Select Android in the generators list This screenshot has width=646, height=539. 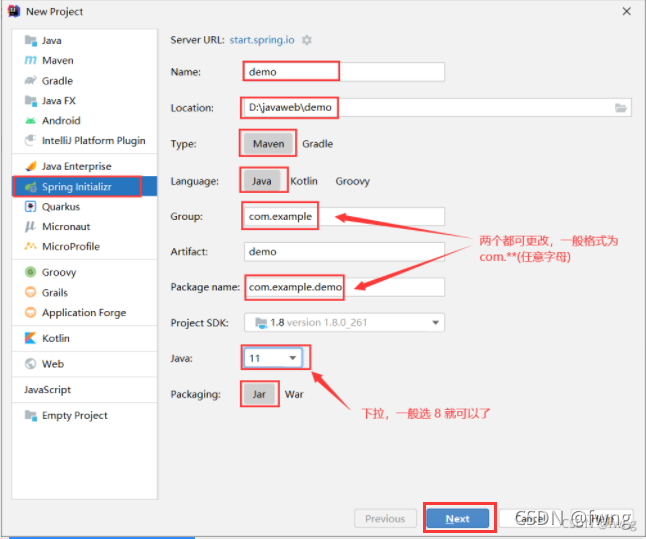tap(84, 121)
